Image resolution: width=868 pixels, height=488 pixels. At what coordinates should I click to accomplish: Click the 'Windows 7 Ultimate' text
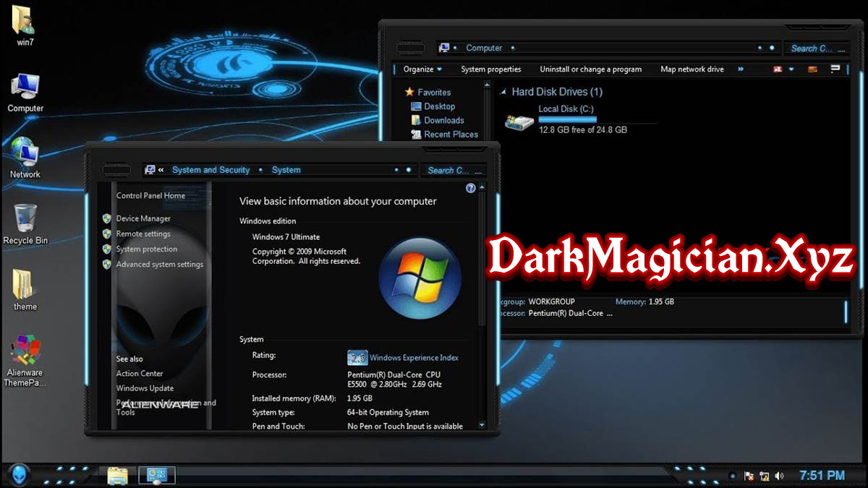286,236
